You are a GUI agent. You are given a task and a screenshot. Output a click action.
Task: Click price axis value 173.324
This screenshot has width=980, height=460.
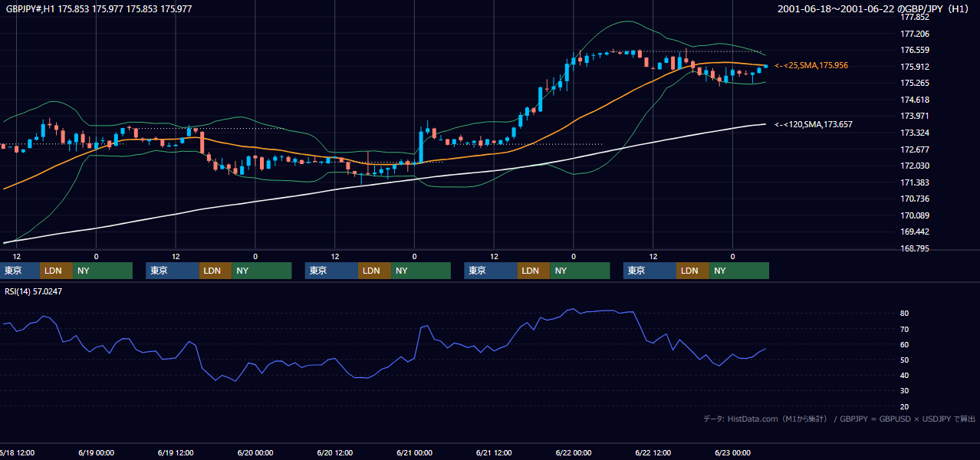point(914,133)
